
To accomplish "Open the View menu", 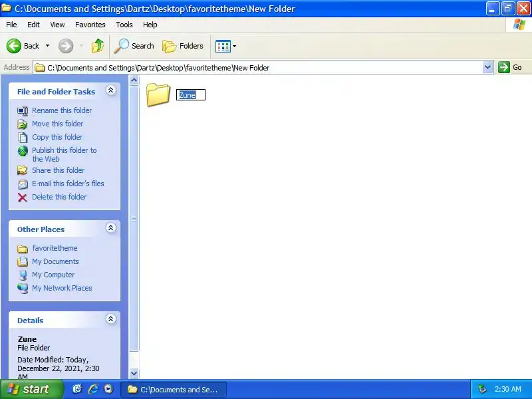I will pos(57,25).
